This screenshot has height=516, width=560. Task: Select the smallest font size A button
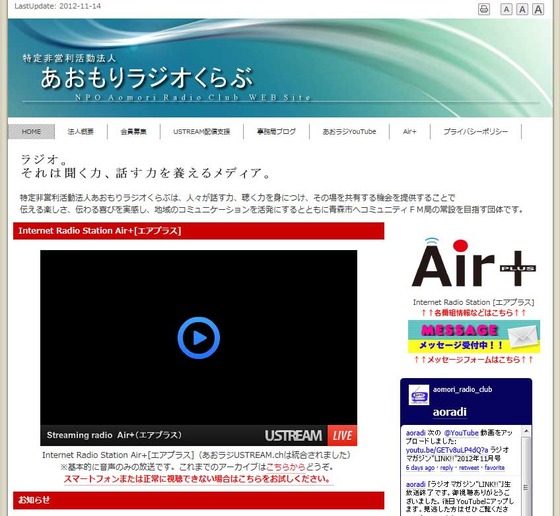click(506, 9)
